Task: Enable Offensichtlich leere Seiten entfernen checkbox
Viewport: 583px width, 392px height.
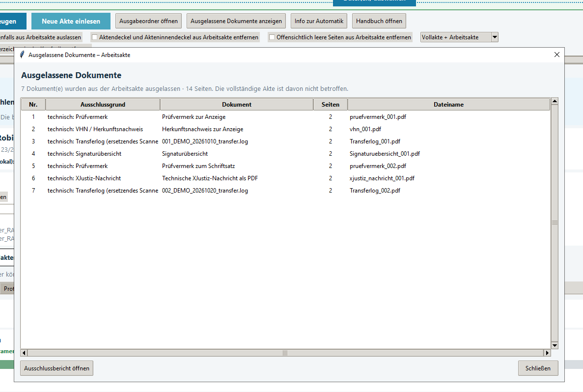Action: click(272, 37)
